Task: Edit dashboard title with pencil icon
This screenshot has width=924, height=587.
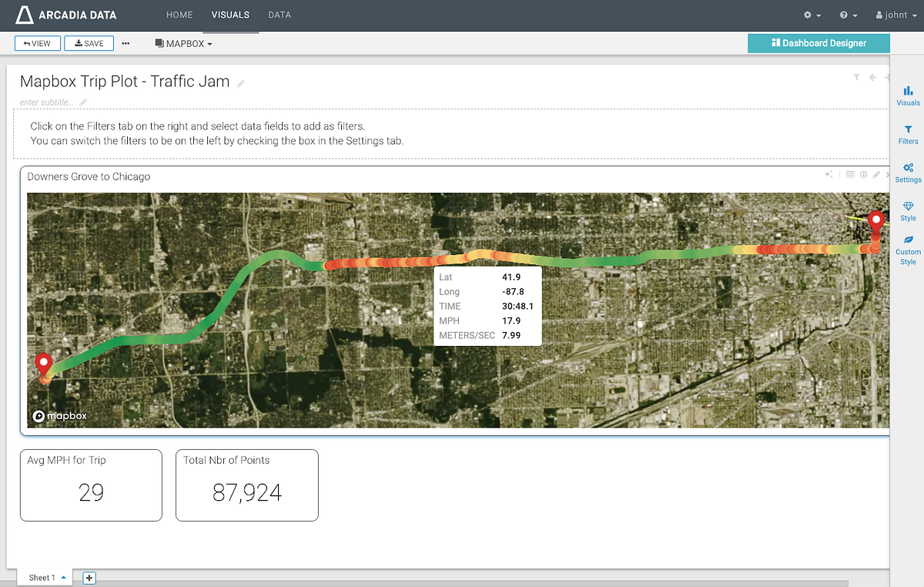Action: (240, 83)
